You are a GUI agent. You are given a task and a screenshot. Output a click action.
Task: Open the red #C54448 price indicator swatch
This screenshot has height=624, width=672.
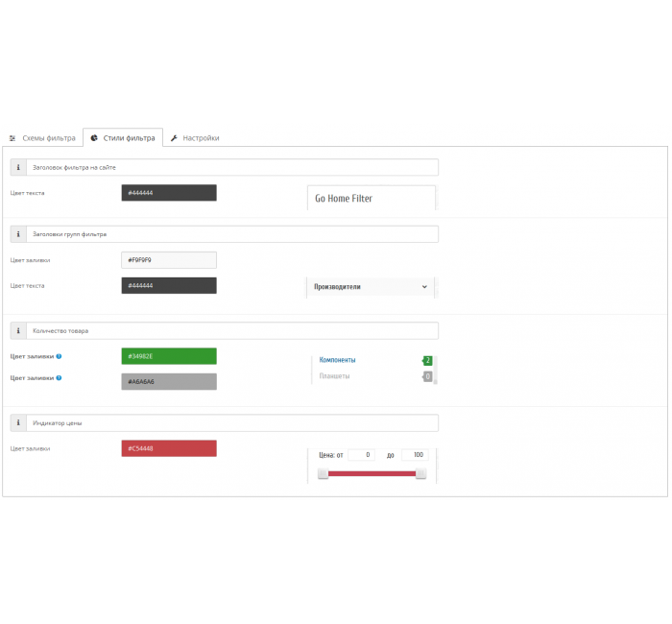(169, 448)
